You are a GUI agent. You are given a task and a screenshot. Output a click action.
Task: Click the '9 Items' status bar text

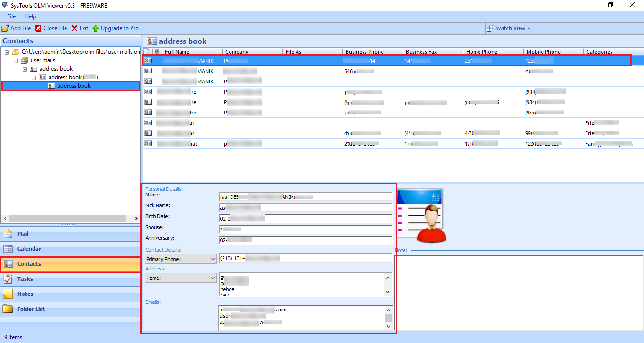13,337
